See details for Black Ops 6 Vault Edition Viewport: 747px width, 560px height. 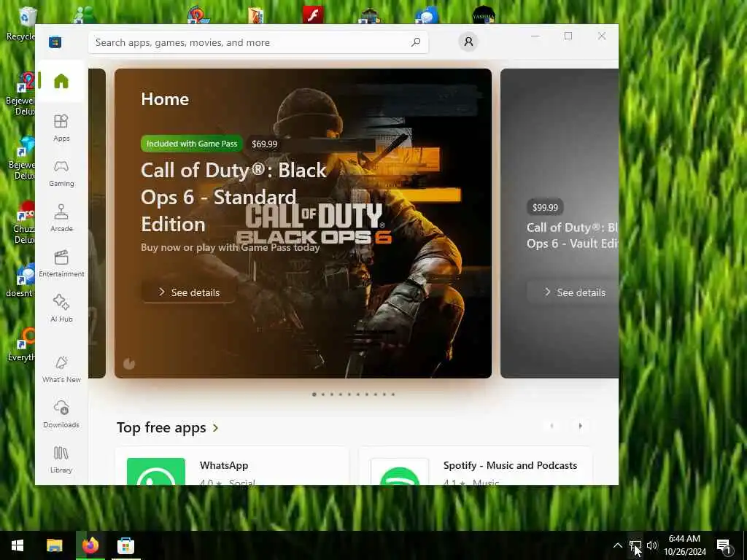pyautogui.click(x=573, y=292)
